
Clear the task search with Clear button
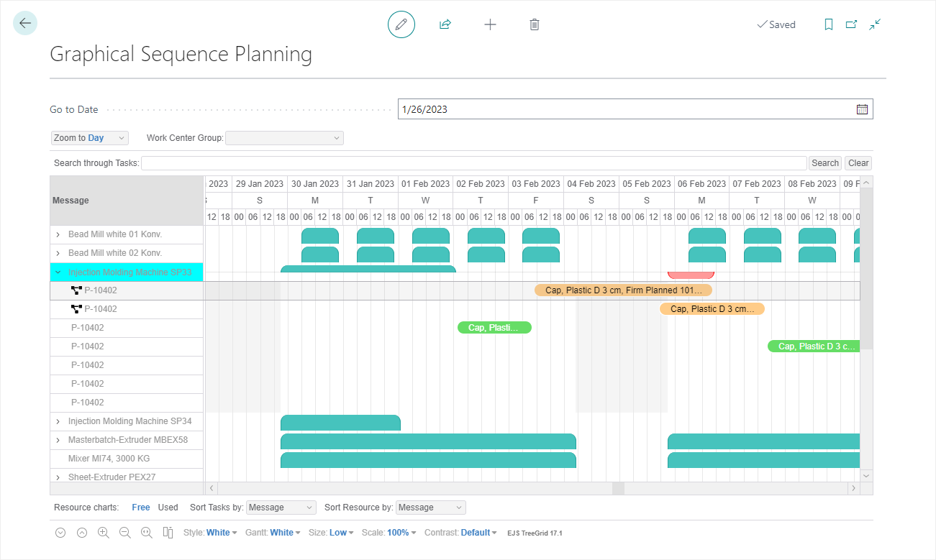(x=857, y=162)
